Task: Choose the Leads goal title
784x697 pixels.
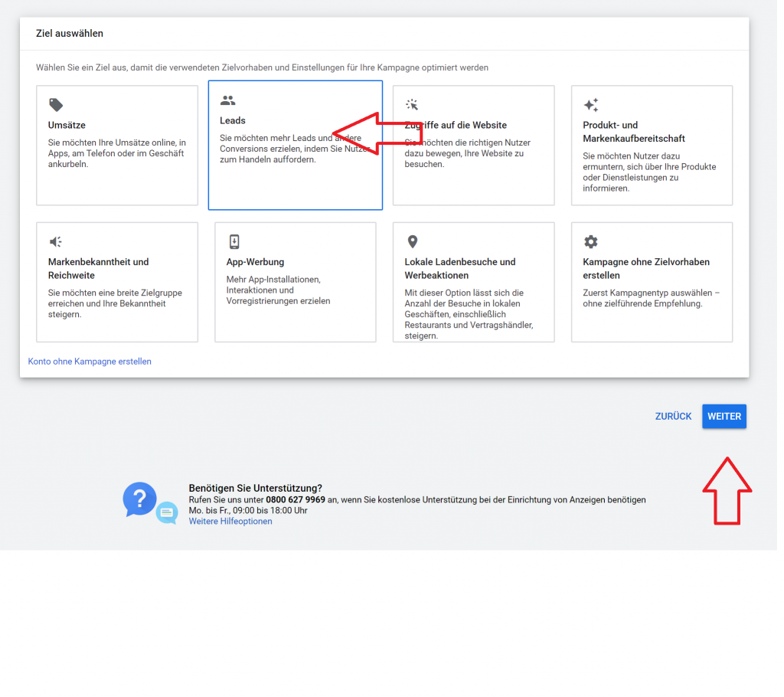Action: 233,121
